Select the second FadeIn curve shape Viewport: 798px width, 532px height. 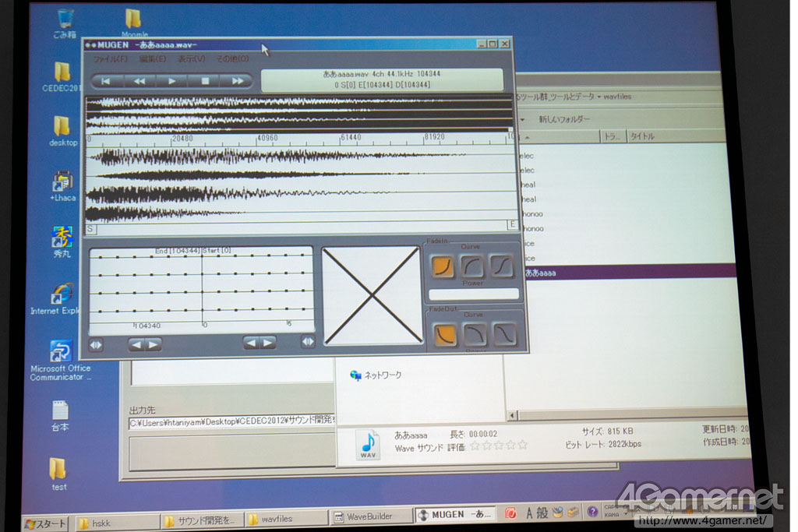point(472,266)
